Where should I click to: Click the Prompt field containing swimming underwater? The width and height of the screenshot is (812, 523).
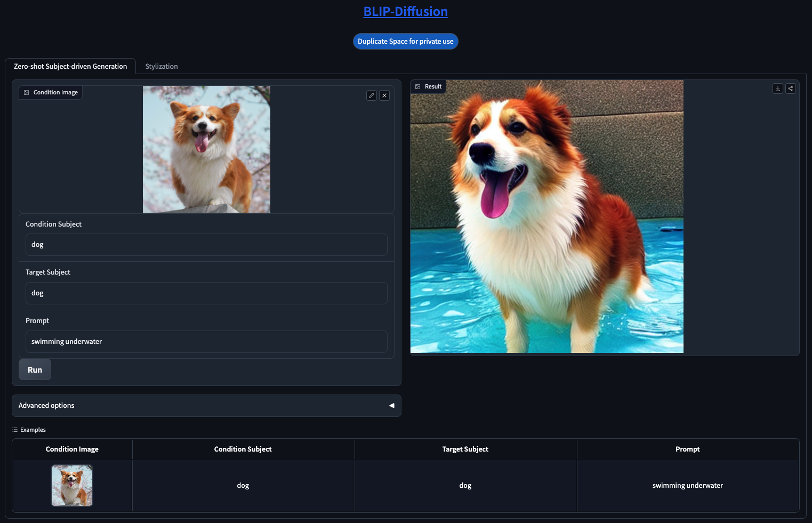click(206, 342)
